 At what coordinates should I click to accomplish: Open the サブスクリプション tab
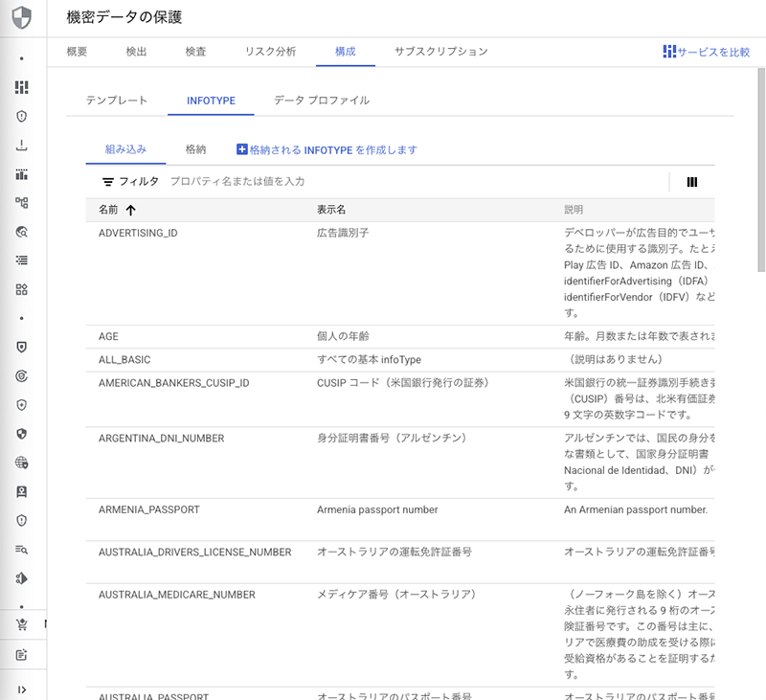440,52
